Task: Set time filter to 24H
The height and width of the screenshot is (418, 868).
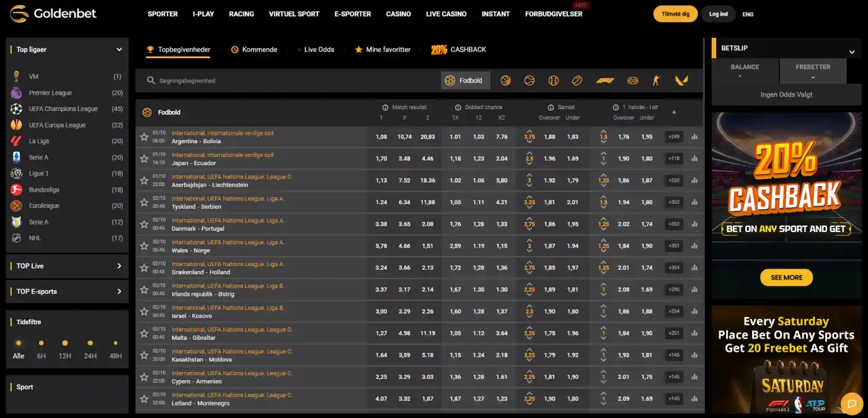Action: coord(90,349)
